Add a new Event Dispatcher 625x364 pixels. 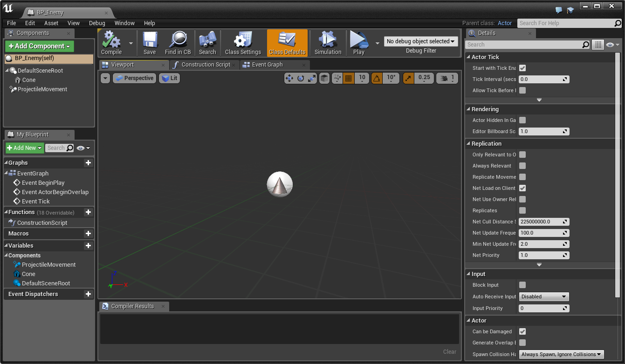pos(88,294)
